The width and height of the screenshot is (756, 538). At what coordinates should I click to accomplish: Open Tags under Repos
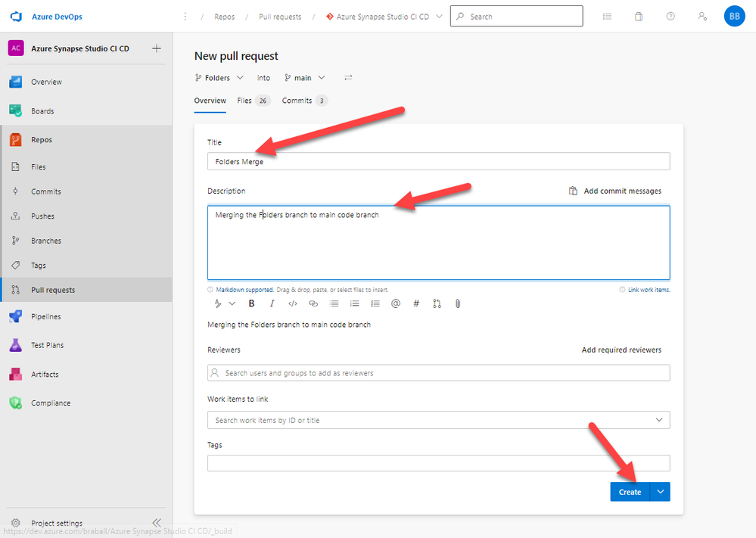[x=39, y=265]
